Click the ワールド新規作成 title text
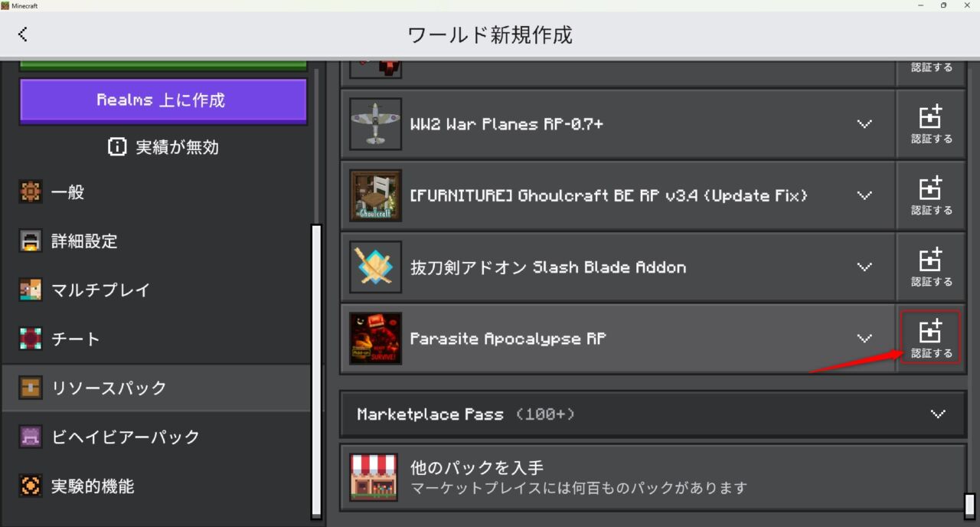 (x=490, y=34)
